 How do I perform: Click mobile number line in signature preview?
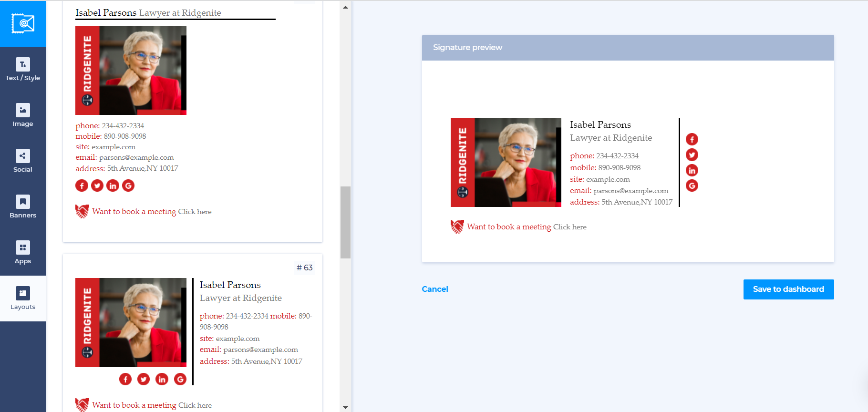605,168
